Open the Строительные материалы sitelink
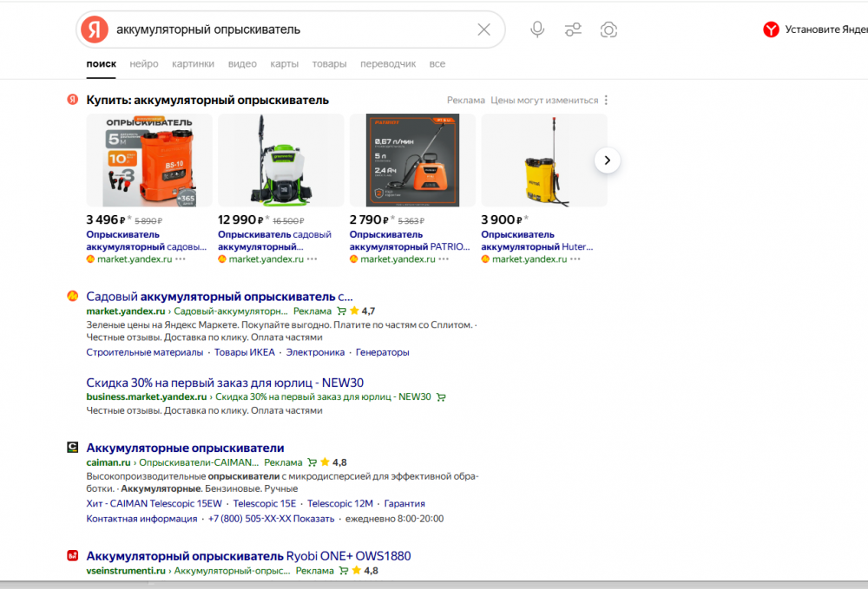 (x=144, y=352)
